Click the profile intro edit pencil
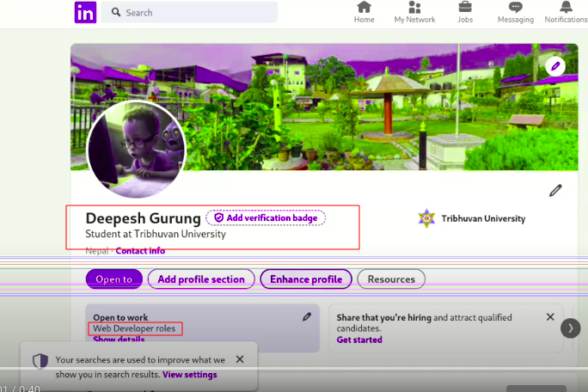Screen dimensions: 588x392 [555, 190]
